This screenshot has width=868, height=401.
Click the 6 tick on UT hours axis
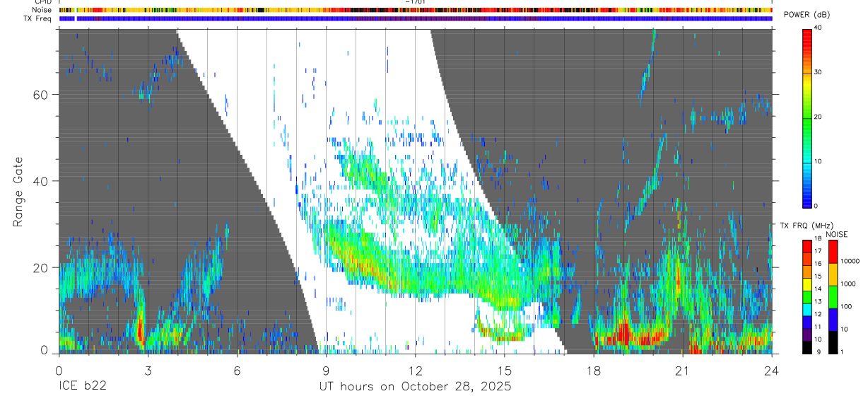237,371
